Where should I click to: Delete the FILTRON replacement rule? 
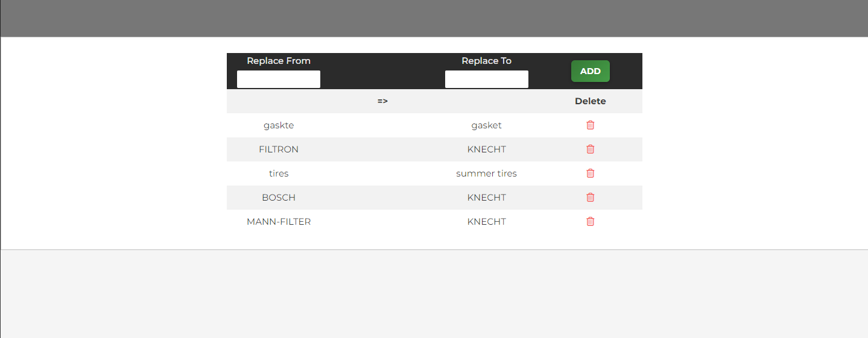coord(590,149)
